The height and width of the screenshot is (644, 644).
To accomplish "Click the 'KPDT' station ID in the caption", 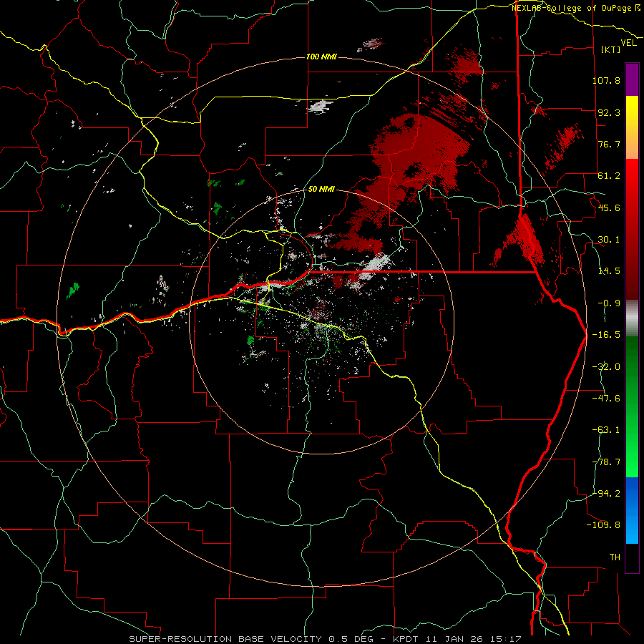I will [407, 639].
